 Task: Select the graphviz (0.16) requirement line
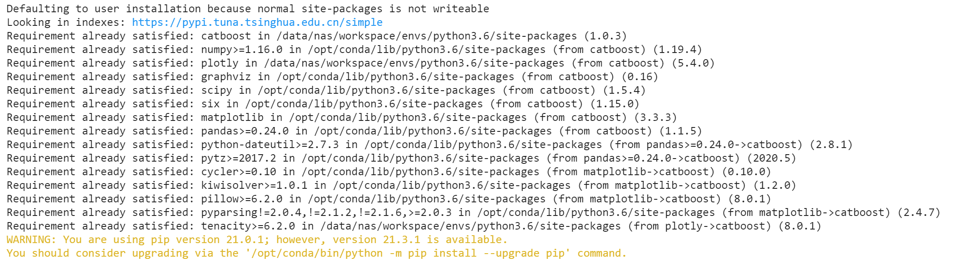click(x=333, y=77)
